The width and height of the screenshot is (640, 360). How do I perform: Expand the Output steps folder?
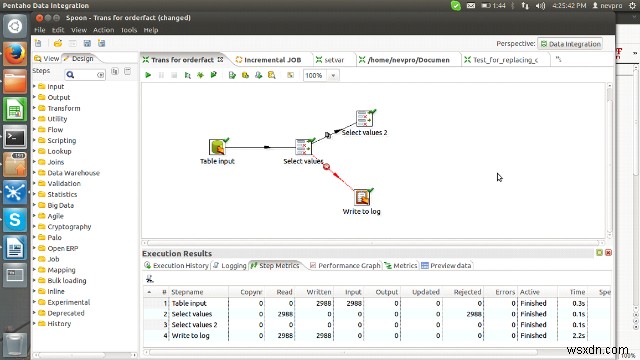tap(34, 97)
